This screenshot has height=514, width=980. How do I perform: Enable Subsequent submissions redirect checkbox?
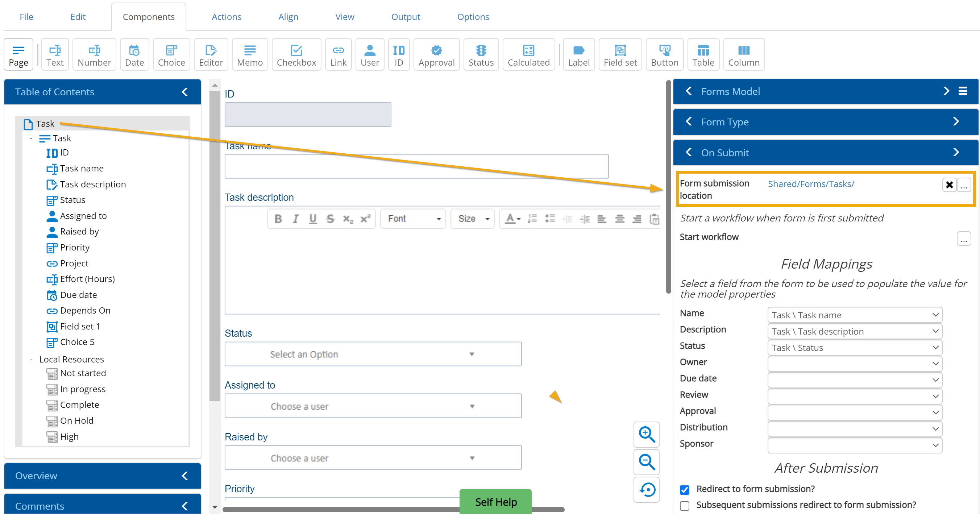click(684, 506)
